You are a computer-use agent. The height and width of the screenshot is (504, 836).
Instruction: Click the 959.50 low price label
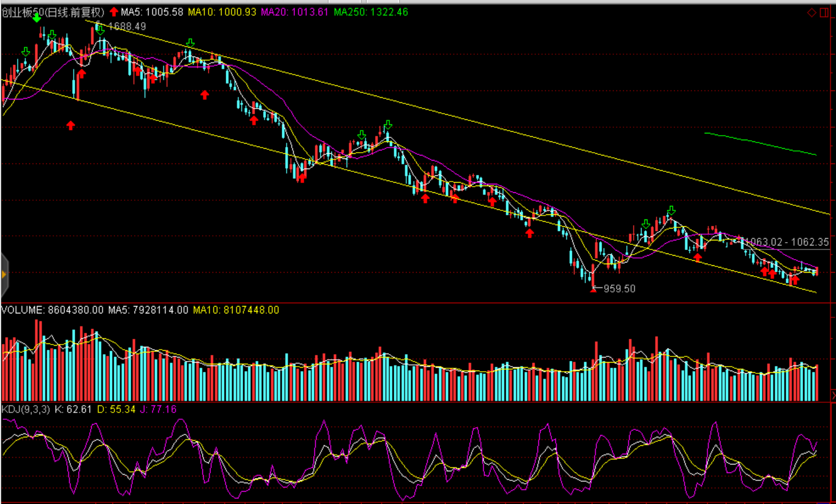pos(619,288)
